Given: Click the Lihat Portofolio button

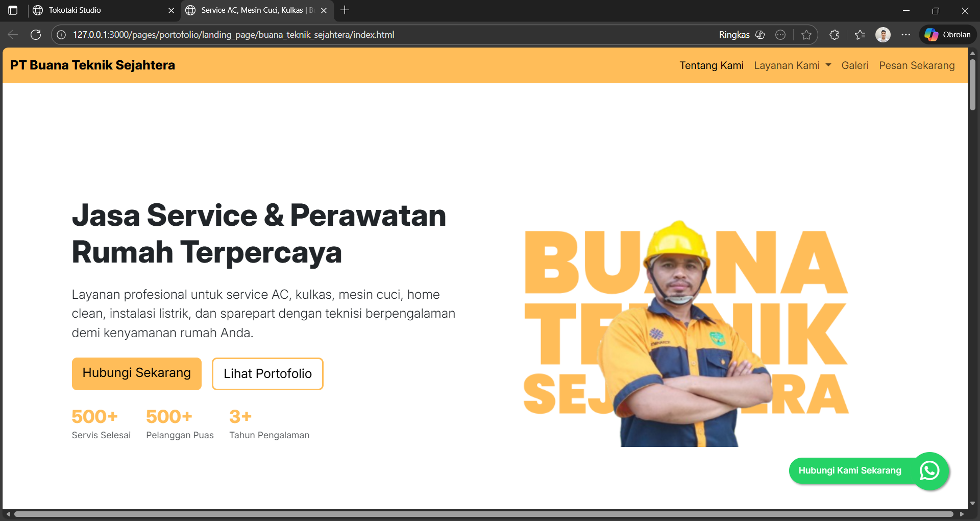Looking at the screenshot, I should (x=267, y=373).
